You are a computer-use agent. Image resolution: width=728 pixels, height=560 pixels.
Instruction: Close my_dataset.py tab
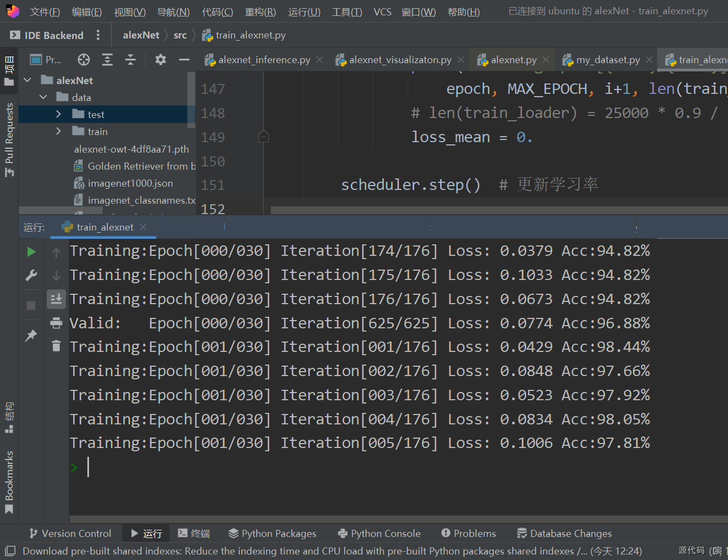(649, 59)
